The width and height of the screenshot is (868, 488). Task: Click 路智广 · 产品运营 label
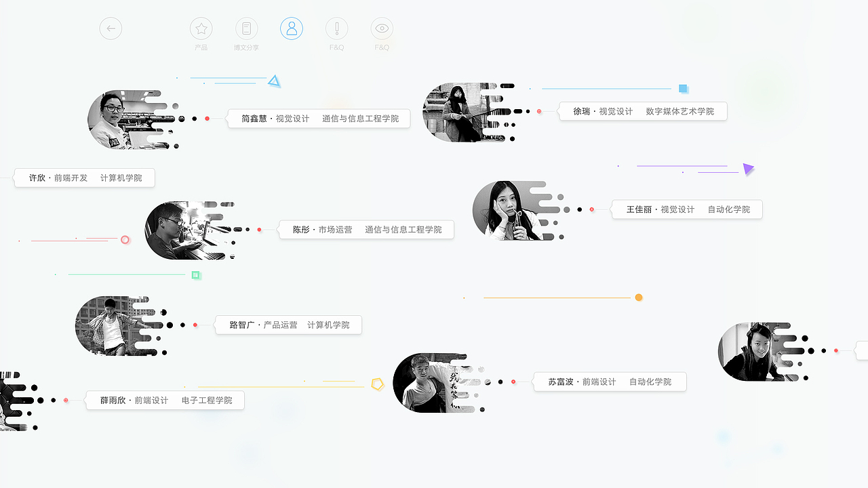point(288,324)
